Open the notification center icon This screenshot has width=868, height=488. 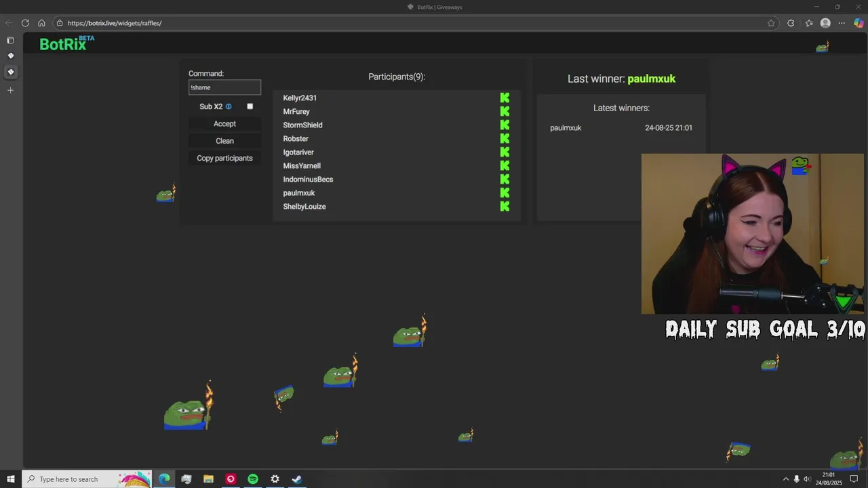854,479
